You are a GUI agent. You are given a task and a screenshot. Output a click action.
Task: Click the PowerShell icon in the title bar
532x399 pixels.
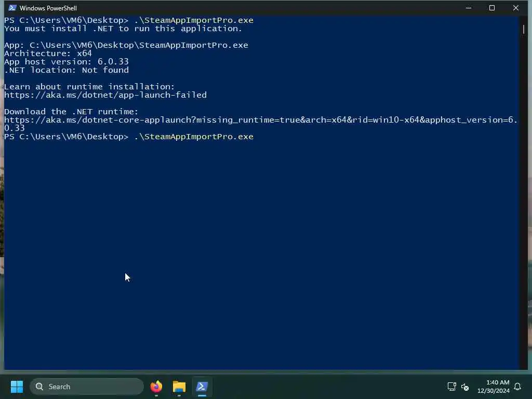point(12,8)
